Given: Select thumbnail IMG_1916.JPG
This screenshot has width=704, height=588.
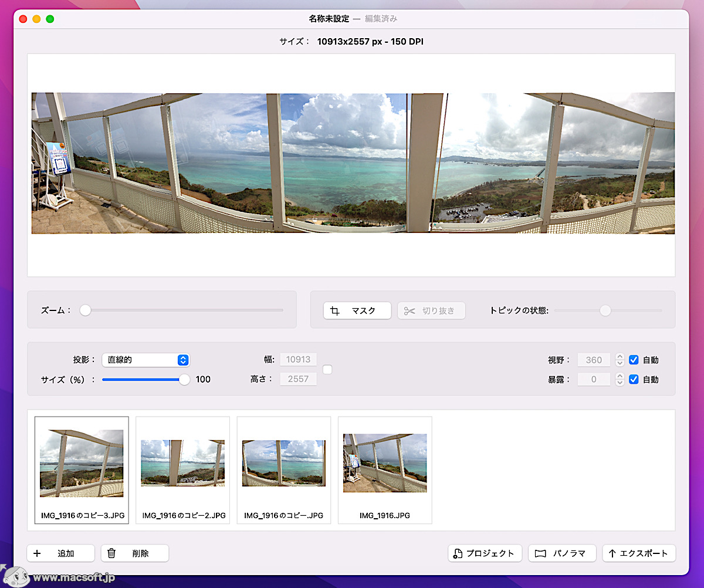Looking at the screenshot, I should click(x=385, y=464).
